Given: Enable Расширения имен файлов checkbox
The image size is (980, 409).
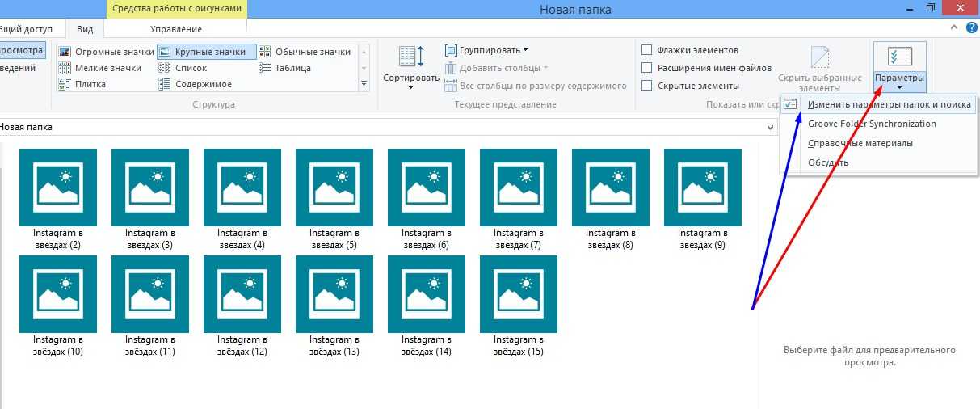Looking at the screenshot, I should pos(647,68).
